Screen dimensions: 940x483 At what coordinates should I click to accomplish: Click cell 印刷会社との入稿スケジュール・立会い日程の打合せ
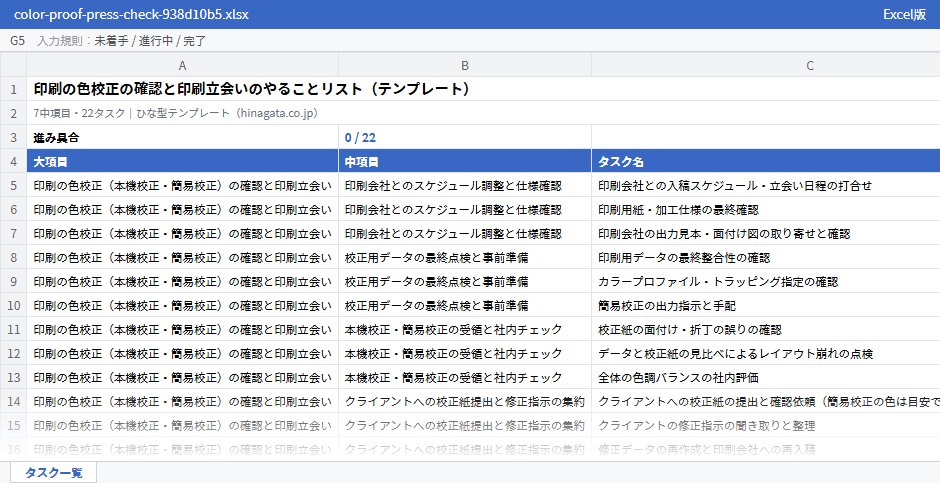pos(766,186)
